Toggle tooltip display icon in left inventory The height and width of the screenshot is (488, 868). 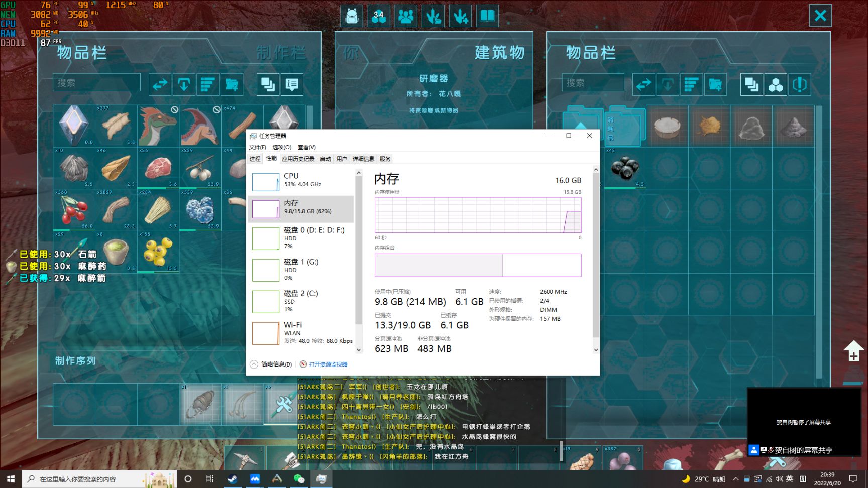(x=292, y=84)
